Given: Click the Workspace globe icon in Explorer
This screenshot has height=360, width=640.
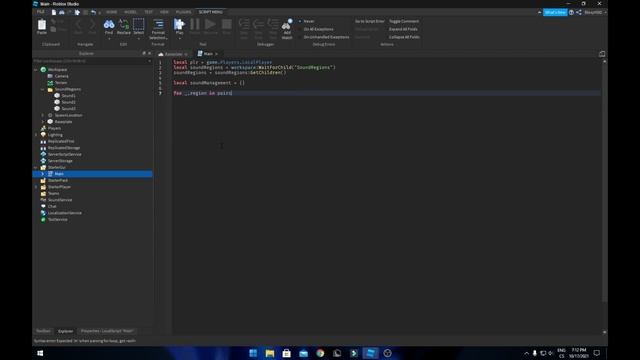Looking at the screenshot, I should [43, 69].
